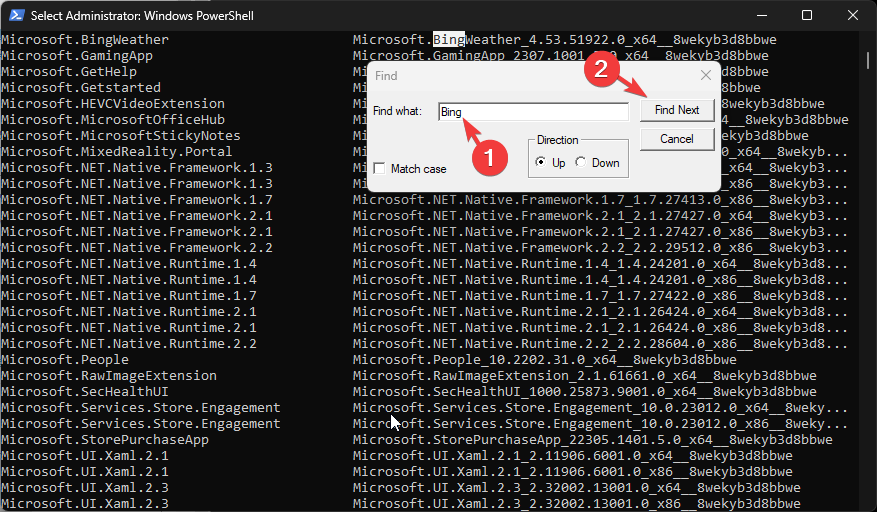Minimize the PowerShell window
The width and height of the screenshot is (877, 512).
coord(761,15)
